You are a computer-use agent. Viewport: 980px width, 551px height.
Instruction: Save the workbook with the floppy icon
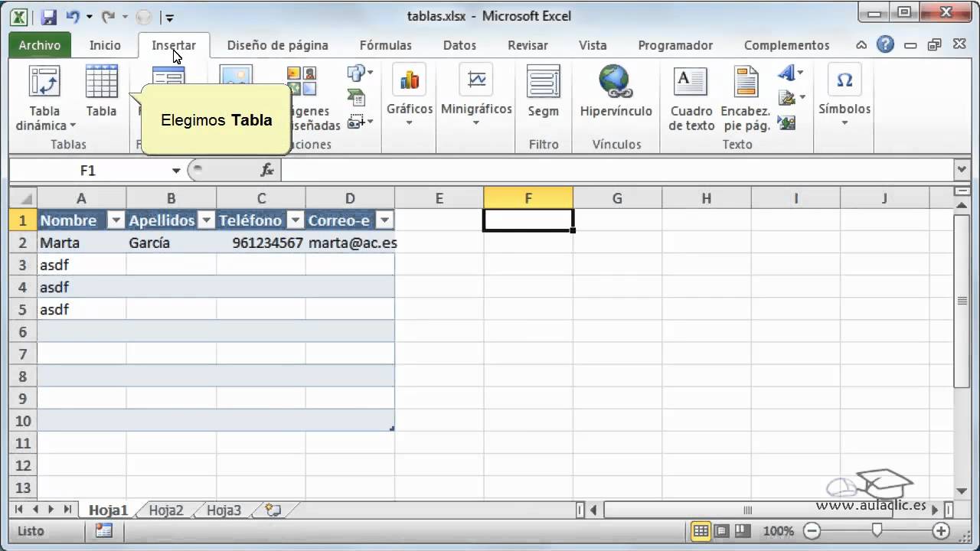[x=48, y=17]
